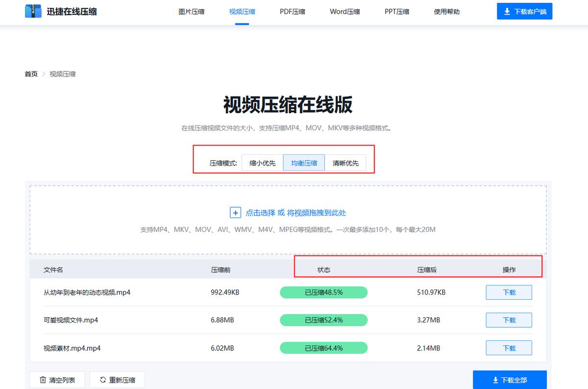This screenshot has width=588, height=389.
Task: Click the trash icon in 清空列表
Action: 43,380
